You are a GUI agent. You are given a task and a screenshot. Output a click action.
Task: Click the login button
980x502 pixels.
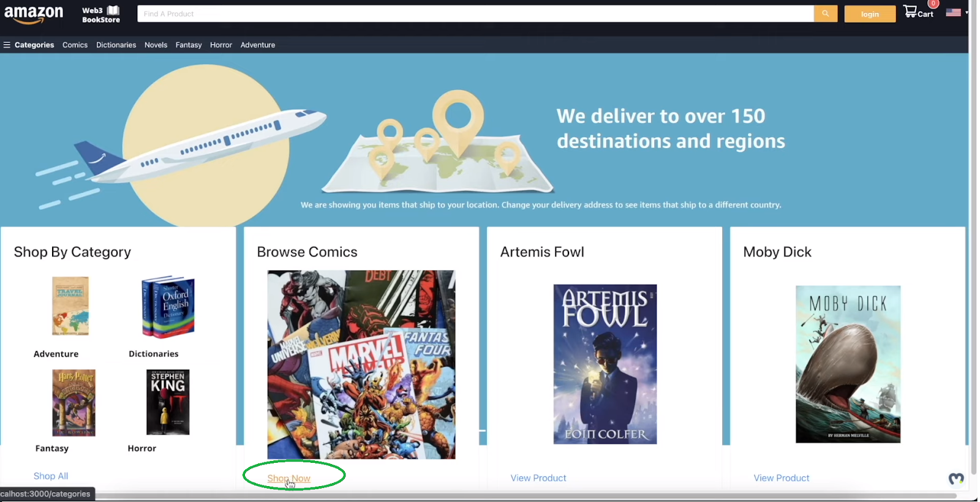point(870,14)
